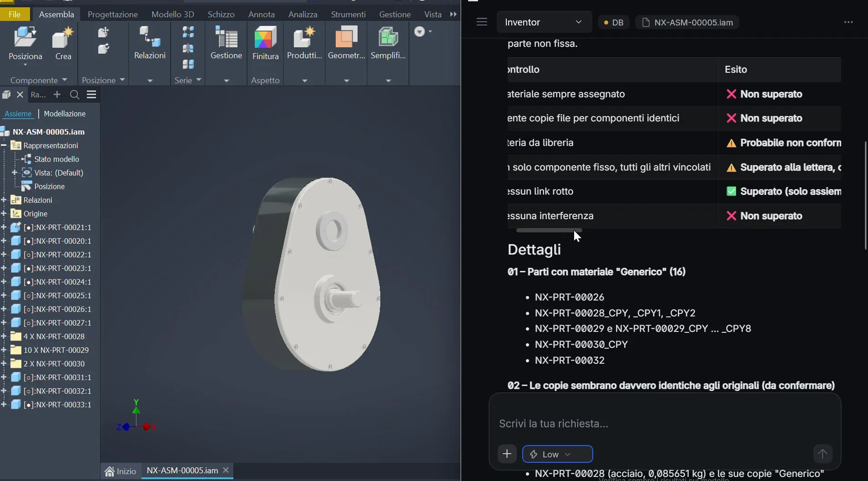Click the plus attachment button in chat

coord(507,454)
